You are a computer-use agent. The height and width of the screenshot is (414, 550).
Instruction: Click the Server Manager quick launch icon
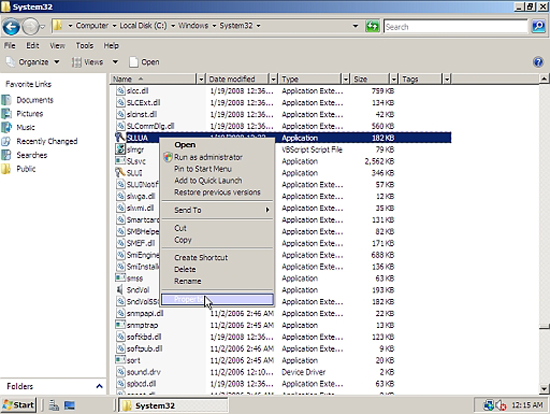[54, 406]
